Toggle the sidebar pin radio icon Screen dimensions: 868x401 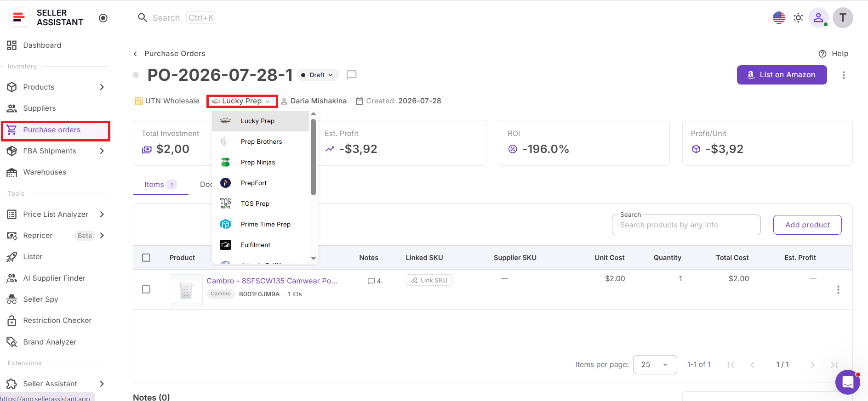[103, 18]
